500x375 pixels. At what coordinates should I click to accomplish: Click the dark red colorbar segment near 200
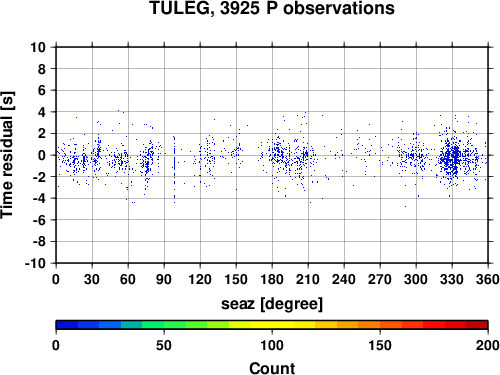click(x=477, y=325)
